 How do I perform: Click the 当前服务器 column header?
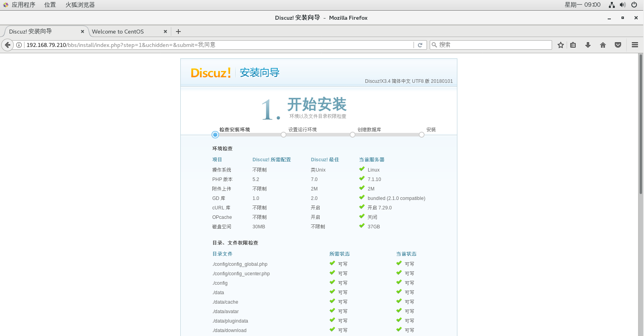pos(372,160)
